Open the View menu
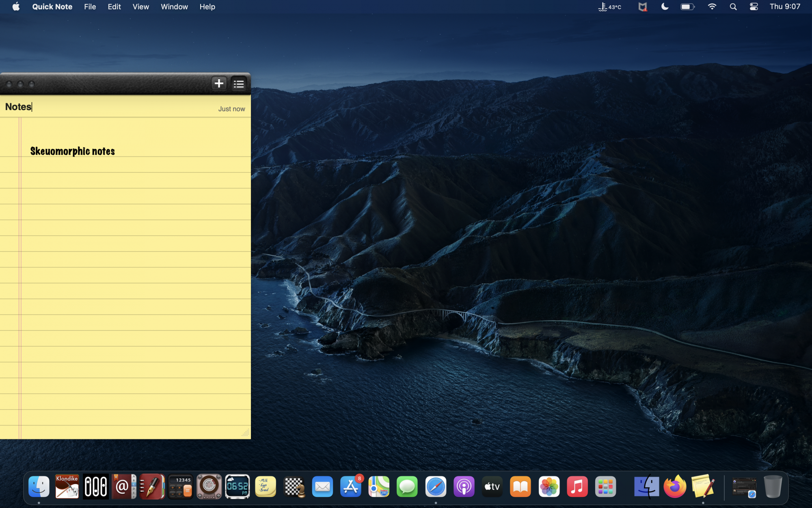Image resolution: width=812 pixels, height=508 pixels. tap(140, 7)
